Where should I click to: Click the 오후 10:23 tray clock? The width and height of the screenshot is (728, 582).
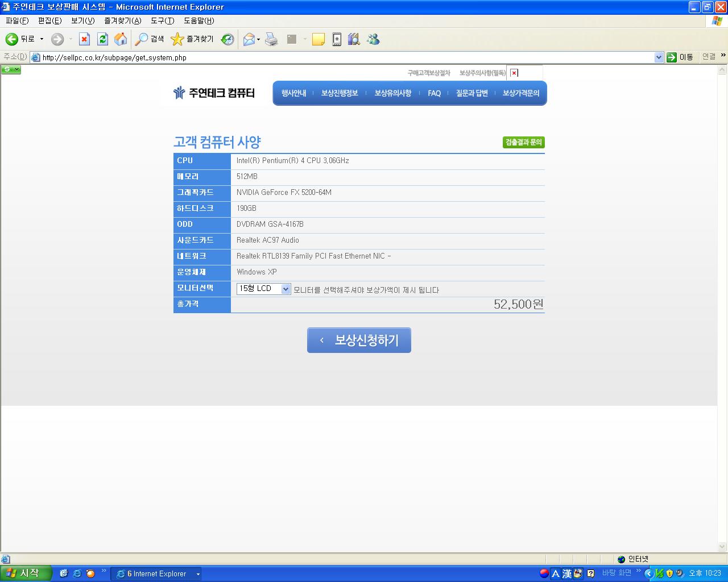pyautogui.click(x=705, y=573)
